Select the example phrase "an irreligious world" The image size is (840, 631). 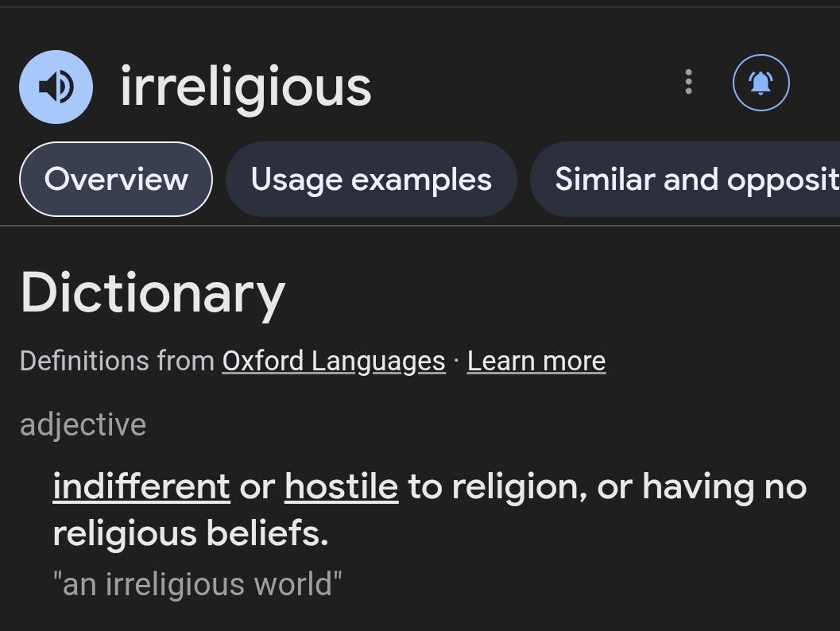pyautogui.click(x=197, y=584)
